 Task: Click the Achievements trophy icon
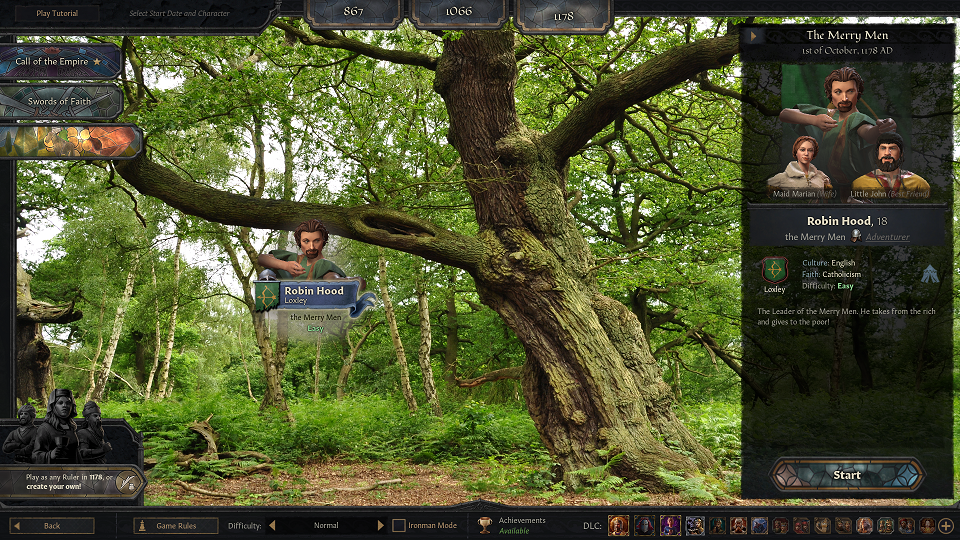485,525
